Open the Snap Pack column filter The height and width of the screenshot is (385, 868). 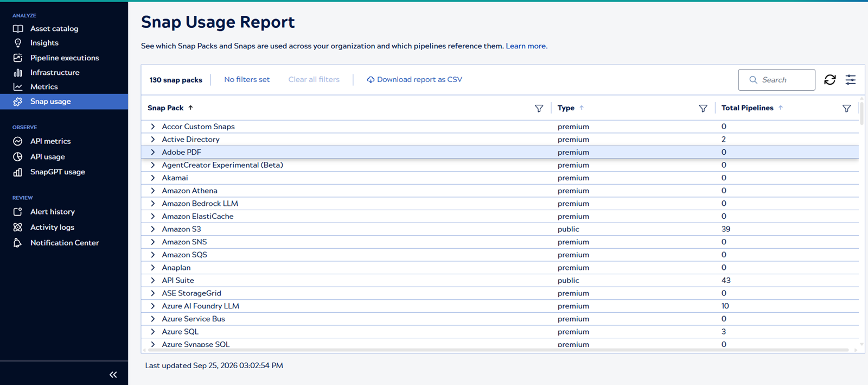[539, 108]
